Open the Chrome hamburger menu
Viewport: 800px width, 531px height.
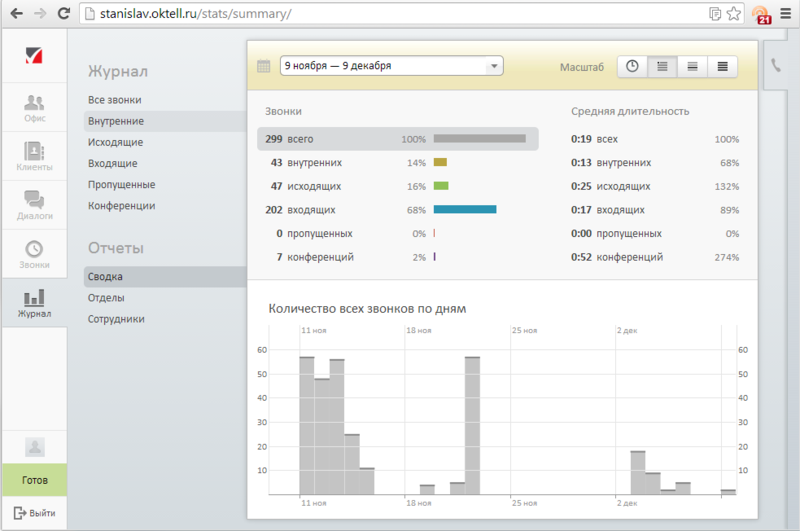[x=786, y=14]
